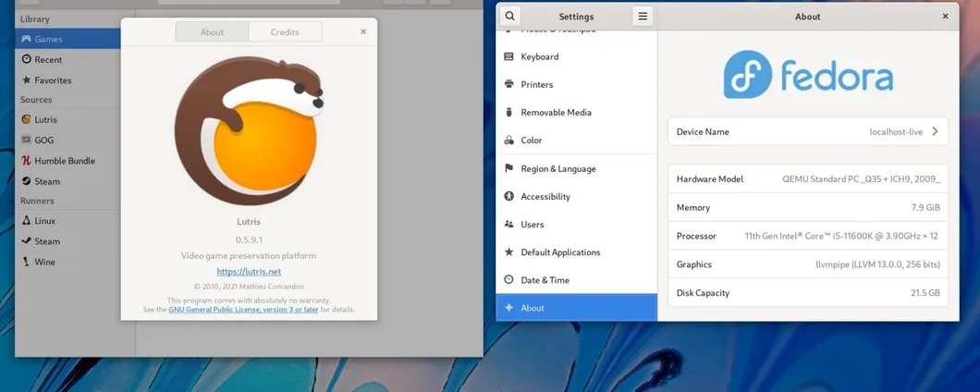Screen dimensions: 980x392
Task: Click the Humble Bundle icon
Action: (x=26, y=161)
